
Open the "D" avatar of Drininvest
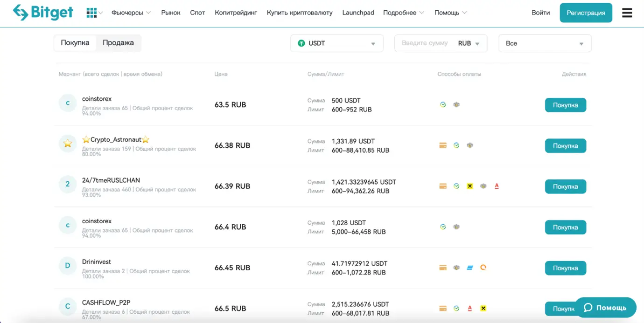68,266
